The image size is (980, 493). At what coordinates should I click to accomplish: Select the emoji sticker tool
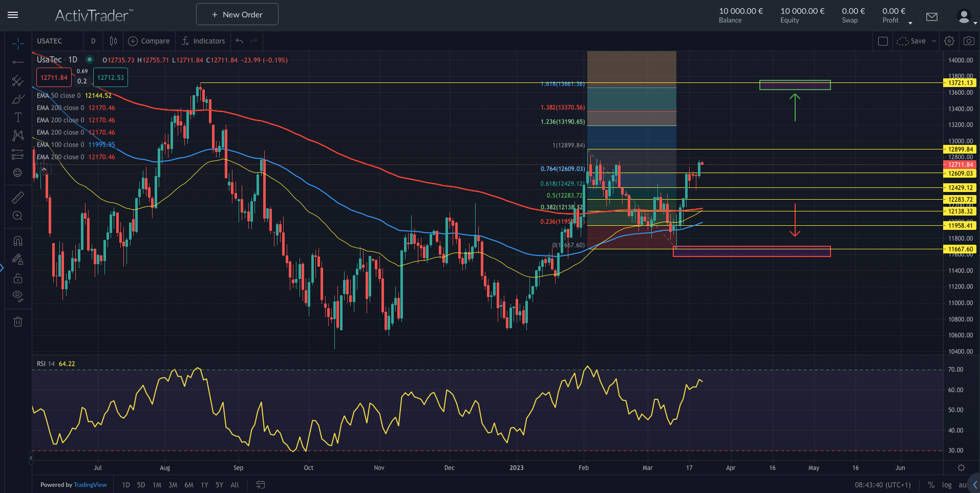click(18, 173)
